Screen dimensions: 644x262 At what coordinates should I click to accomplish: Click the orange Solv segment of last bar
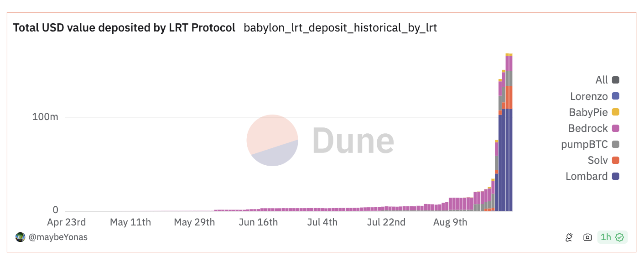point(510,97)
